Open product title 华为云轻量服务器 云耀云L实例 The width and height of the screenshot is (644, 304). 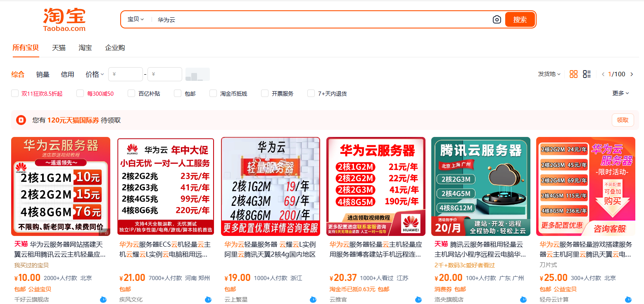click(x=271, y=249)
